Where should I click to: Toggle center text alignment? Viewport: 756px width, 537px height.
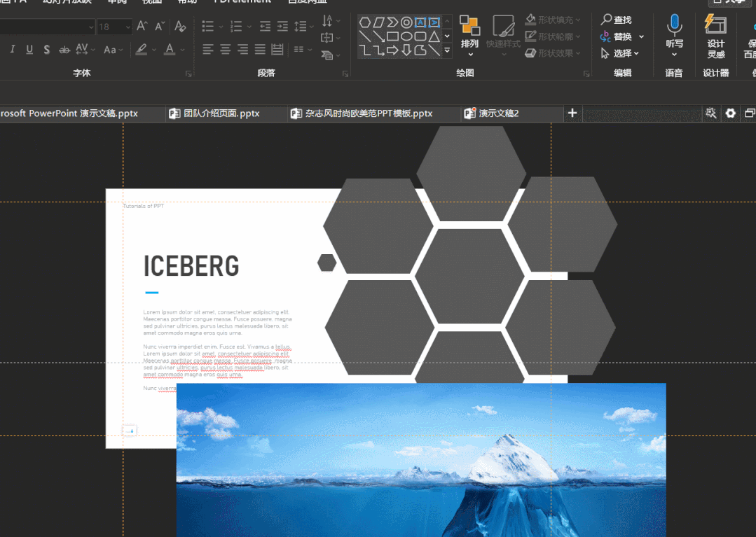click(x=226, y=50)
